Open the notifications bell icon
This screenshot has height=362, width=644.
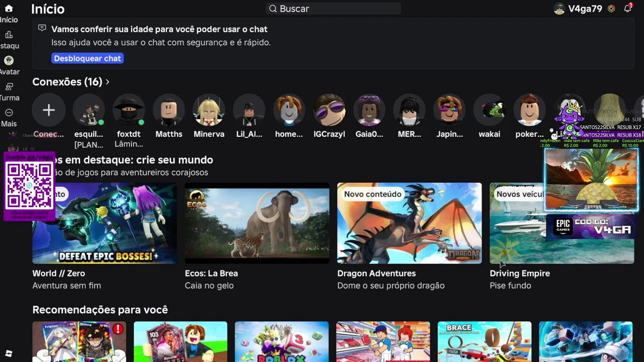click(x=627, y=9)
